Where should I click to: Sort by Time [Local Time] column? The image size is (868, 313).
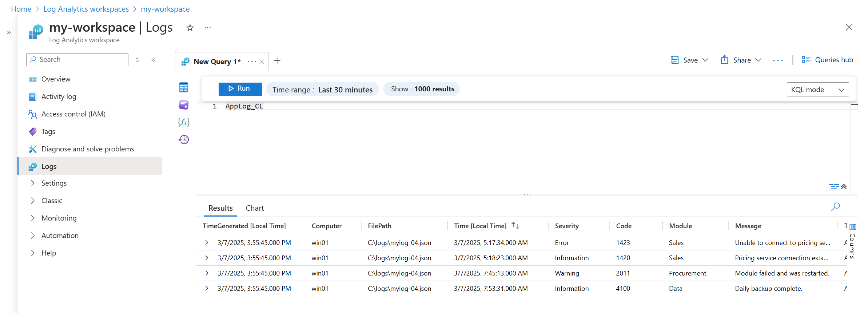point(515,226)
